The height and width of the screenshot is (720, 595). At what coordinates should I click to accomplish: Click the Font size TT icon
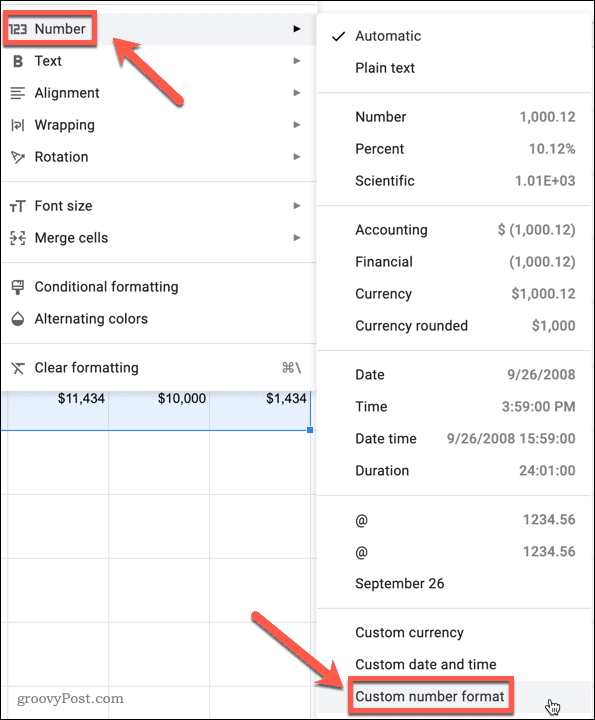pyautogui.click(x=18, y=206)
